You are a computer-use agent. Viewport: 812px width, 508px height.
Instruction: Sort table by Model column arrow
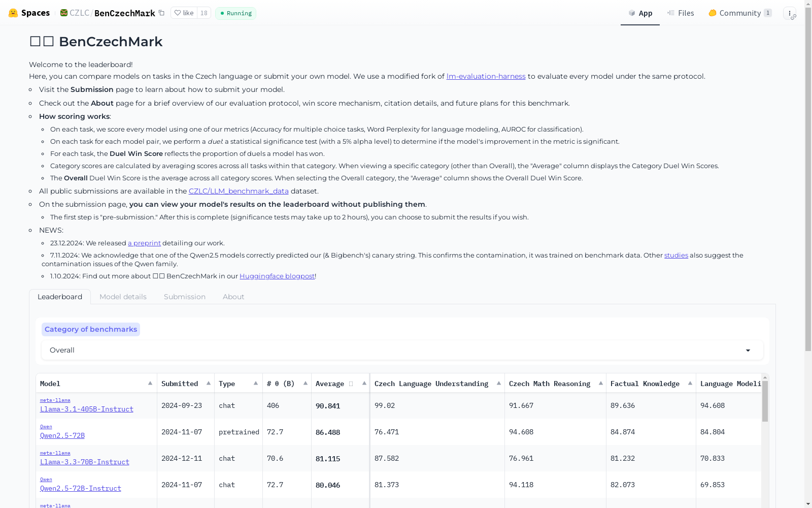click(150, 383)
